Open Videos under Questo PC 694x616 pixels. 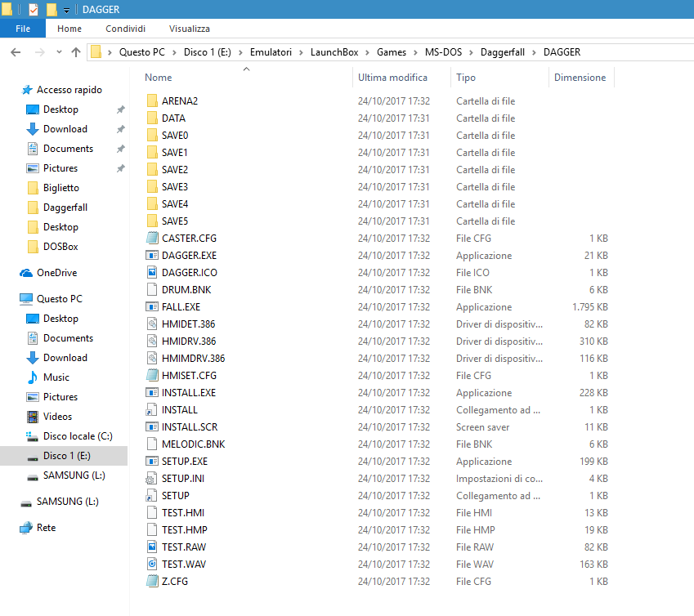click(50, 417)
